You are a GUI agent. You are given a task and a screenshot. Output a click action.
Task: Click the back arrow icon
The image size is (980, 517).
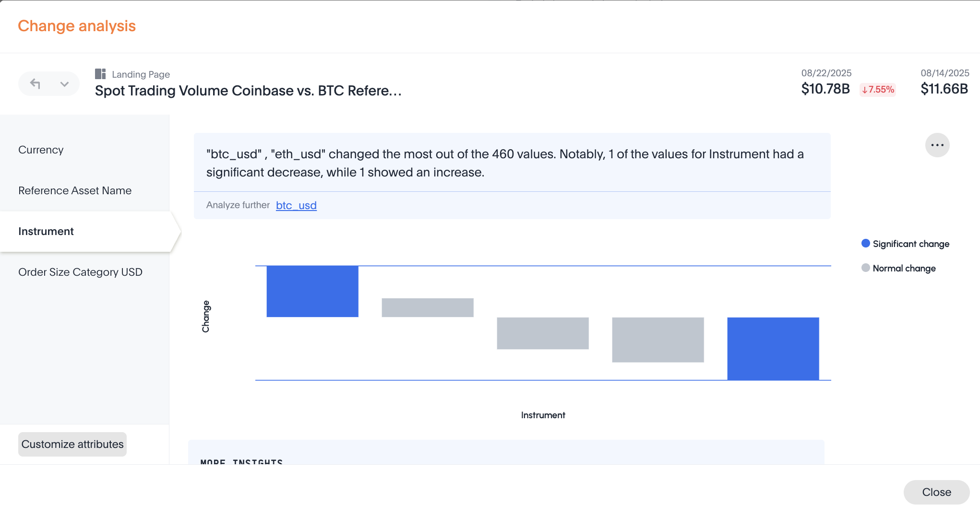pos(35,84)
